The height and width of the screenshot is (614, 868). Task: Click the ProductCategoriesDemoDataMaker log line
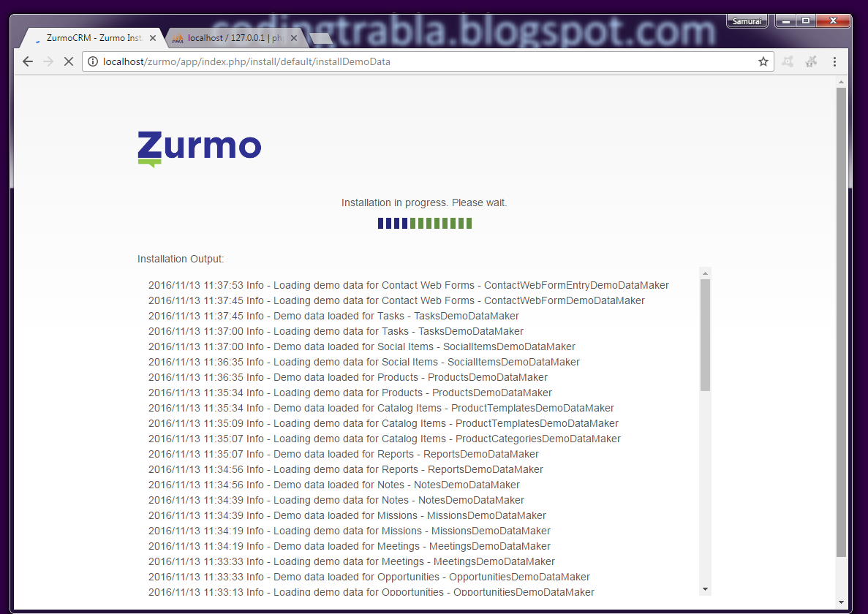[384, 439]
